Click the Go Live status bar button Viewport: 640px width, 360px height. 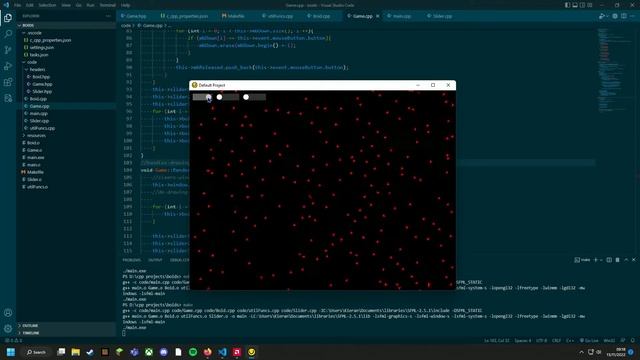click(x=589, y=340)
